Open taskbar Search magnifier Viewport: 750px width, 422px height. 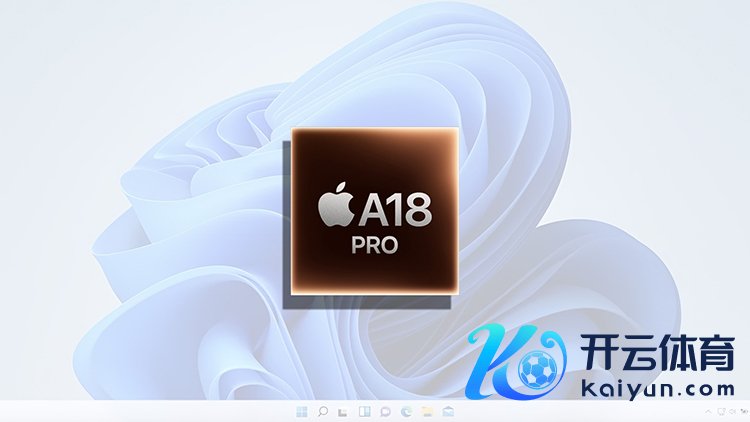[323, 411]
